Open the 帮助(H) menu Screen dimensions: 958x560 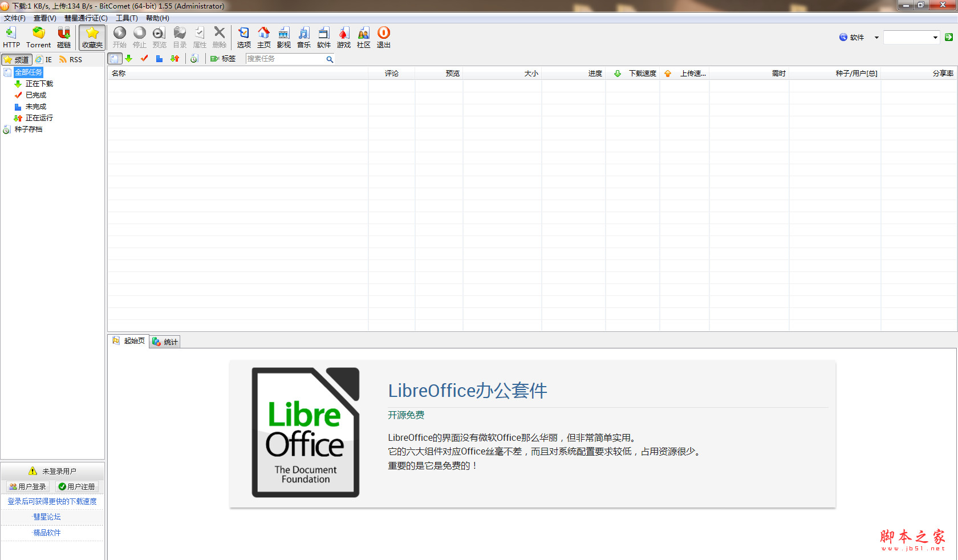point(157,18)
